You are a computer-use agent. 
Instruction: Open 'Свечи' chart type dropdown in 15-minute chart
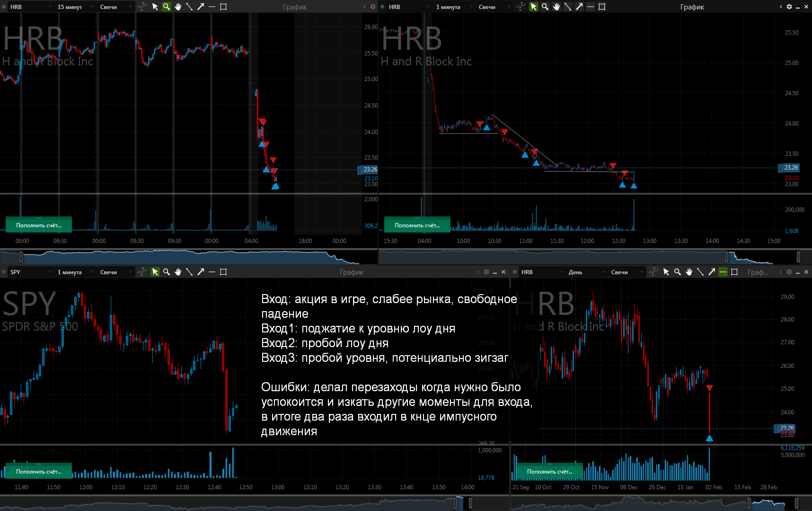coord(116,7)
